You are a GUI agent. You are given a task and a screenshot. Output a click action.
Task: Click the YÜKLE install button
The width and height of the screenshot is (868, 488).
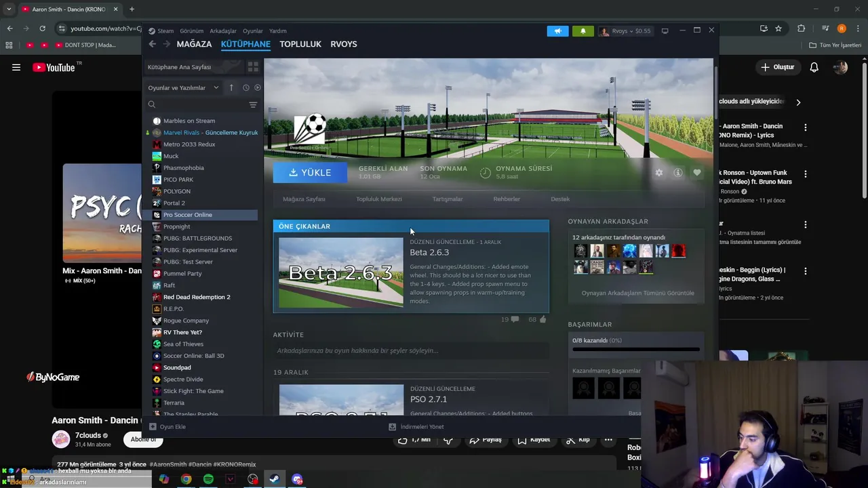point(310,173)
